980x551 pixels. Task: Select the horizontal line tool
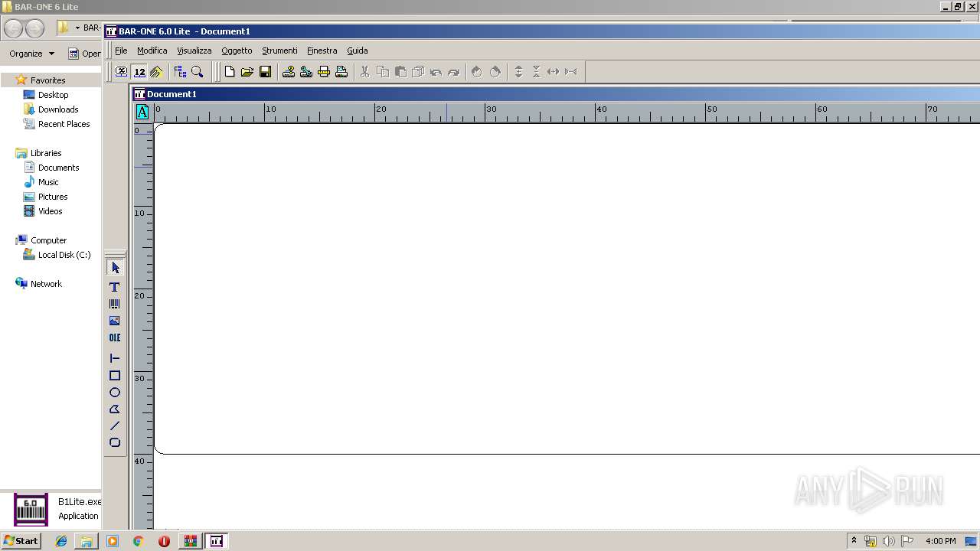(115, 358)
